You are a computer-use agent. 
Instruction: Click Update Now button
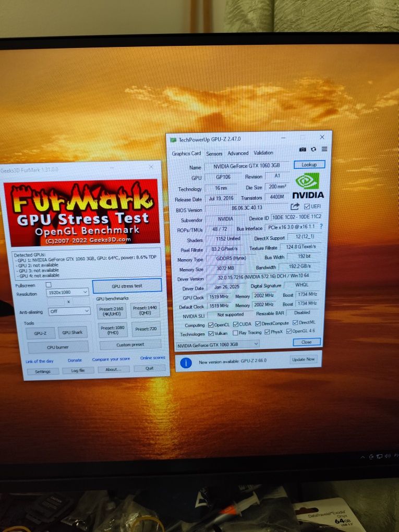[304, 359]
